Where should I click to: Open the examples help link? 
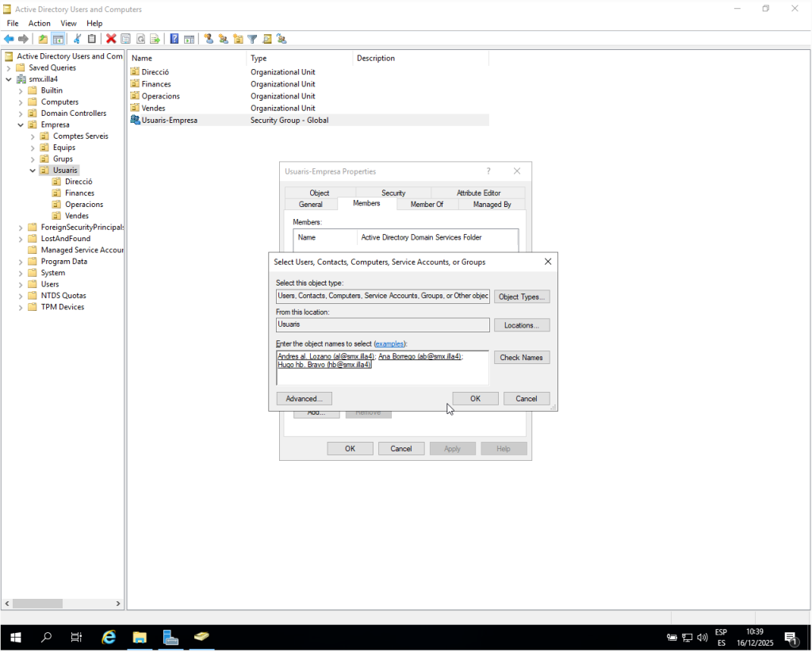[x=389, y=343]
